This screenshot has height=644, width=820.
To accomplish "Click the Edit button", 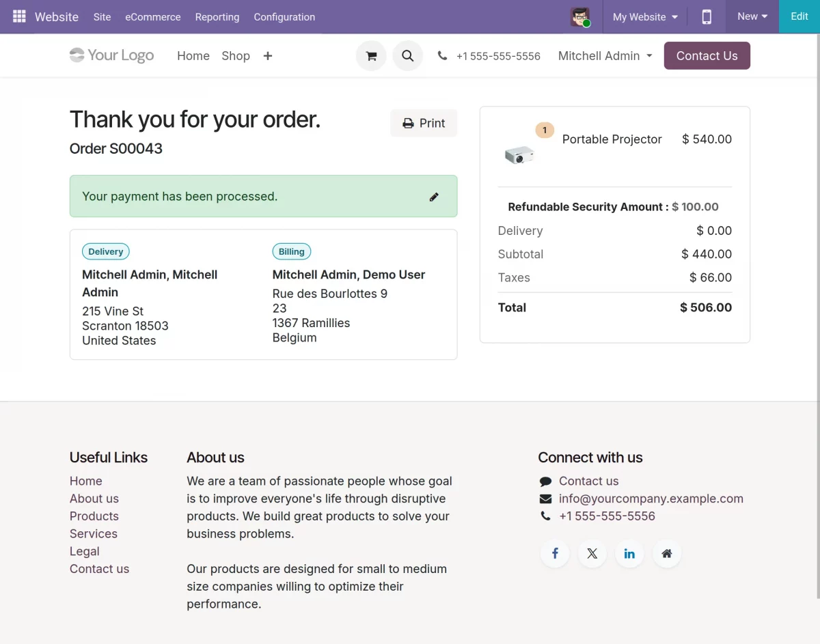I will click(799, 16).
